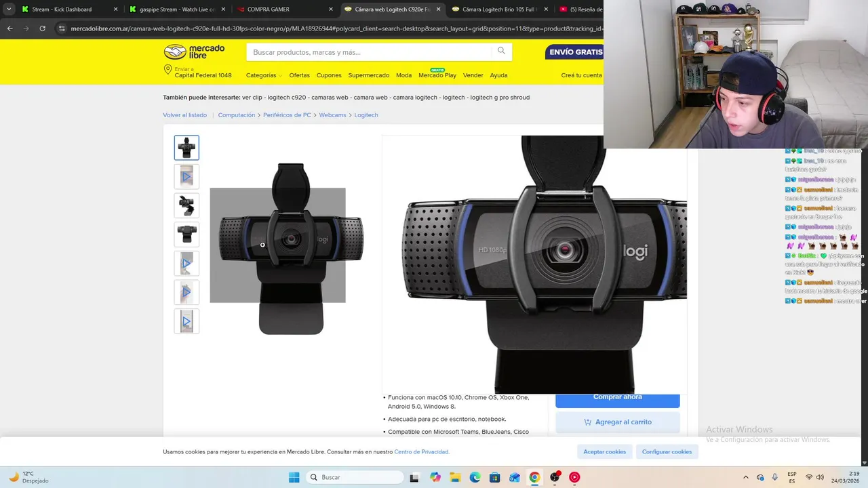Go back with the browser back arrow
This screenshot has height=488, width=868.
(x=9, y=28)
